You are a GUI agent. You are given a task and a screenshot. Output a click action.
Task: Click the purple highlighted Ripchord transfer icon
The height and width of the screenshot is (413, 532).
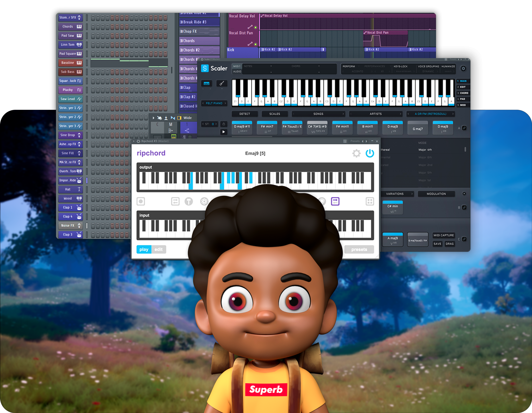point(335,201)
